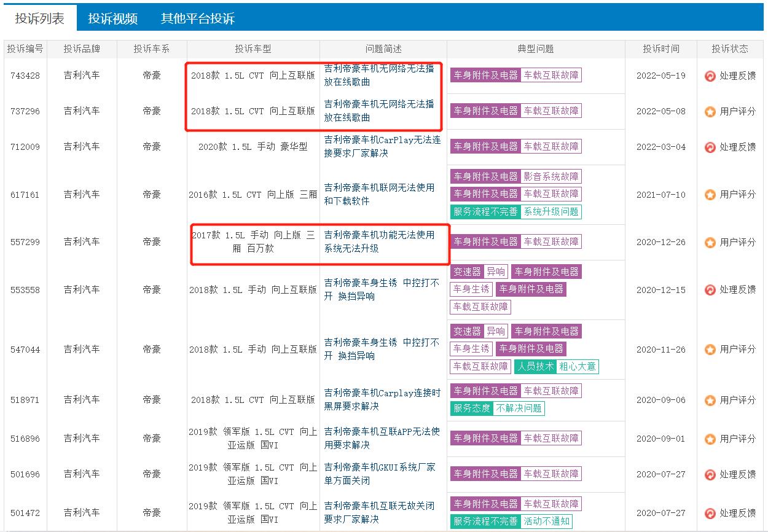Switch to the 投诉视频 tab
Screen dimensions: 768x532
[x=112, y=18]
